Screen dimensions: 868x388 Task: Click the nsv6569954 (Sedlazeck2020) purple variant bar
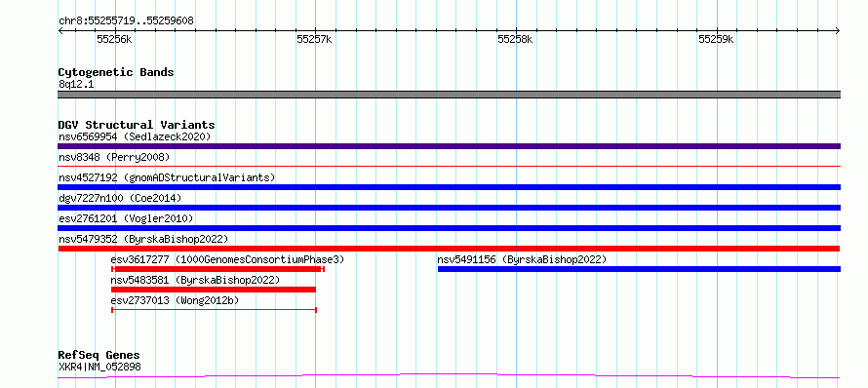click(x=449, y=146)
